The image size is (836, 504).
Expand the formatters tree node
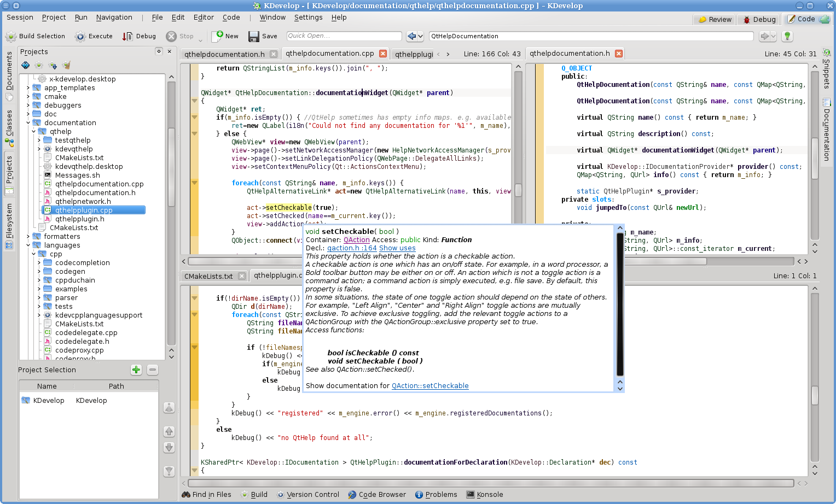click(27, 237)
